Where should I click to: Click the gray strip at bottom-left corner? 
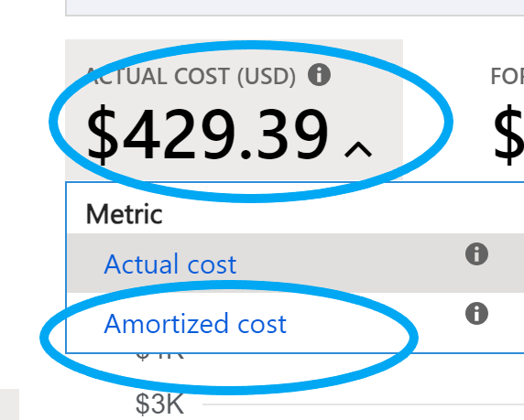(9, 404)
